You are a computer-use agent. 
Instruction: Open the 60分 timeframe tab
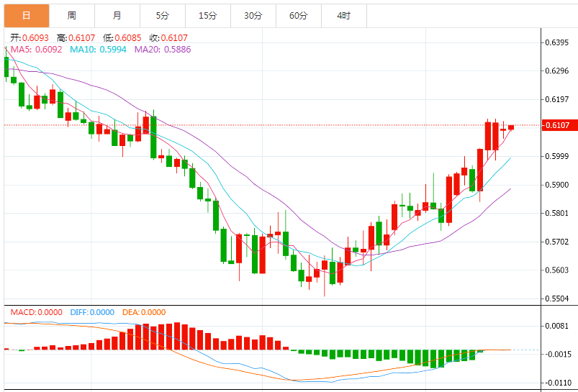point(299,16)
